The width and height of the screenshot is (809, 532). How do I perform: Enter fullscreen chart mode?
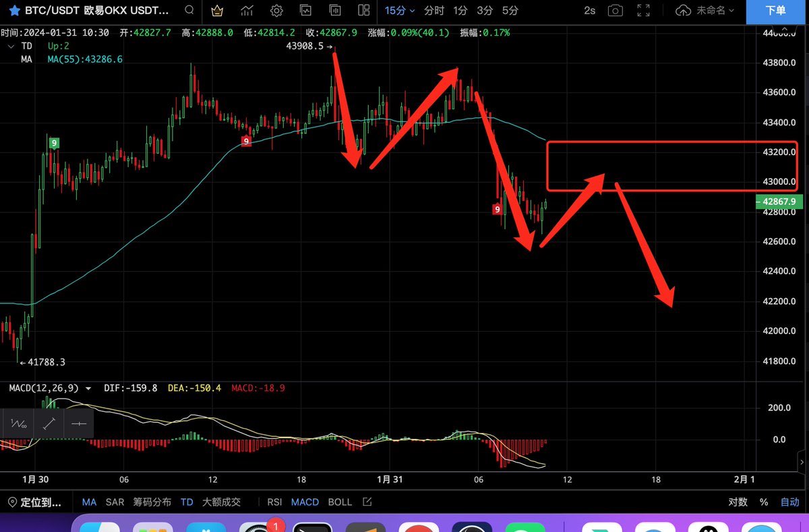click(x=644, y=11)
